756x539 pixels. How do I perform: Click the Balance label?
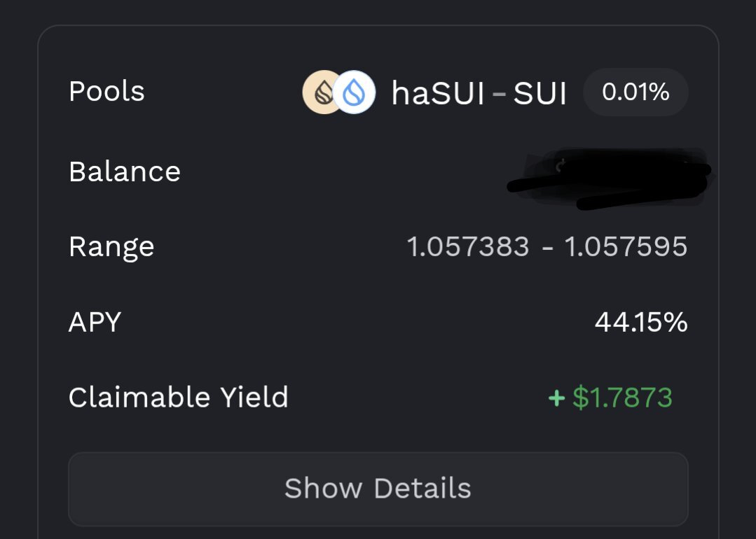click(x=125, y=171)
